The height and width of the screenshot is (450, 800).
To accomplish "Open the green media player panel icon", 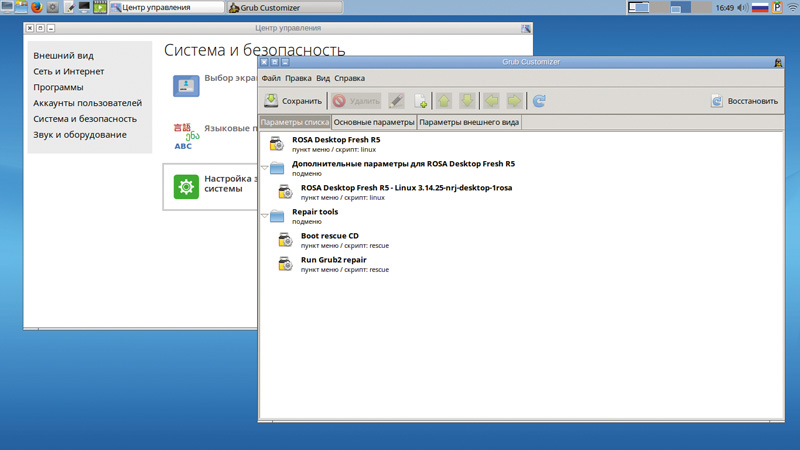I will [x=99, y=7].
